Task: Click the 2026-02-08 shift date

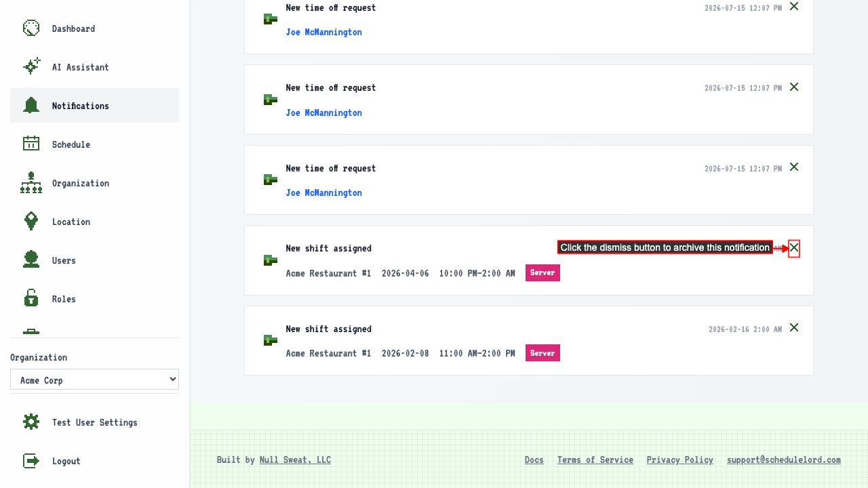Action: point(406,353)
